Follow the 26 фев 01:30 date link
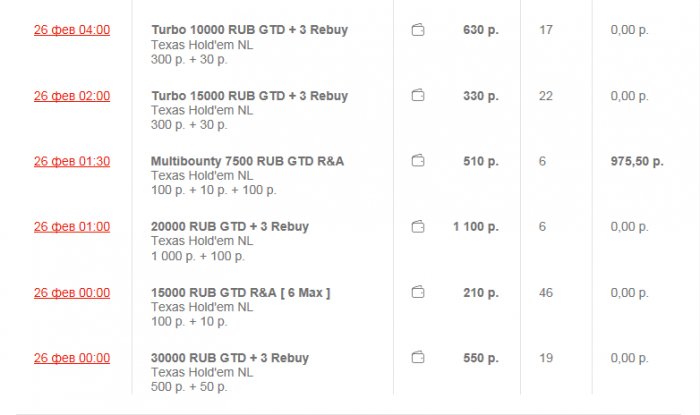This screenshot has width=700, height=415. pyautogui.click(x=72, y=161)
